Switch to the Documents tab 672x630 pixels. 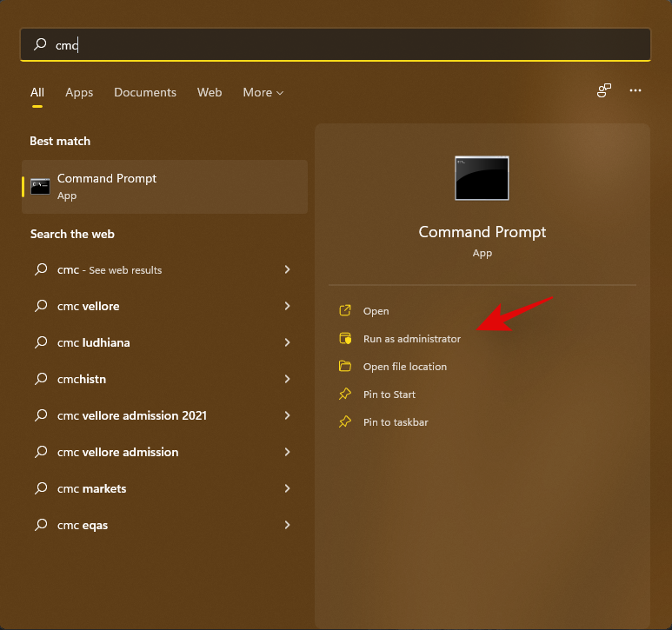(145, 92)
